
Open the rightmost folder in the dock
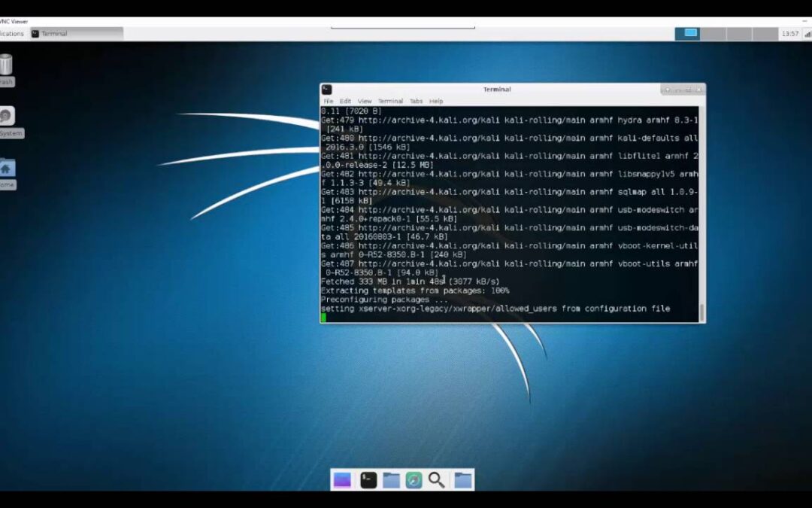[x=462, y=480]
